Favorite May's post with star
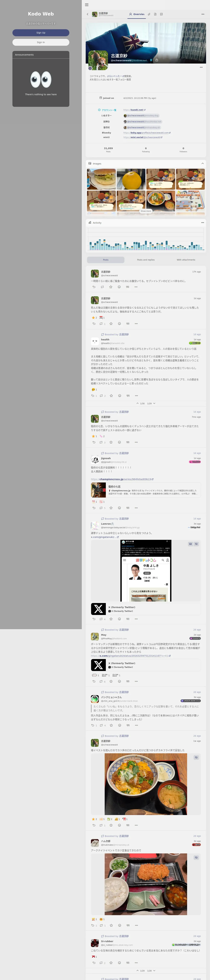Image resolution: width=210 pixels, height=980 pixels. pyautogui.click(x=111, y=681)
